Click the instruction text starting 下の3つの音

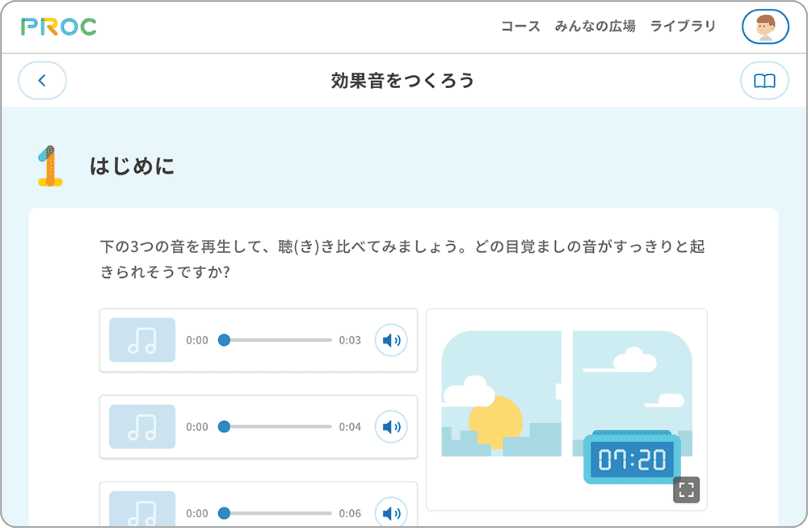[x=402, y=259]
